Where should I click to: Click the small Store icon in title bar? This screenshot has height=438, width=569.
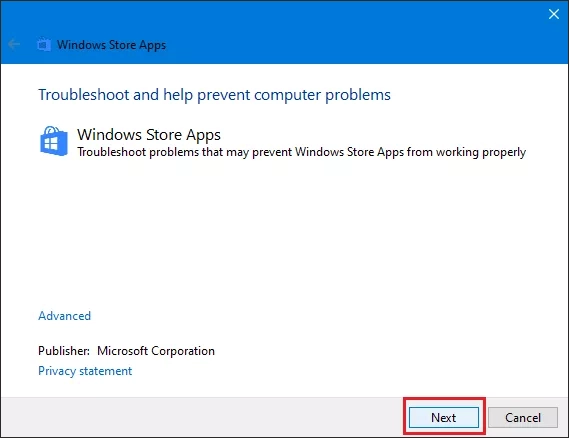(x=44, y=45)
